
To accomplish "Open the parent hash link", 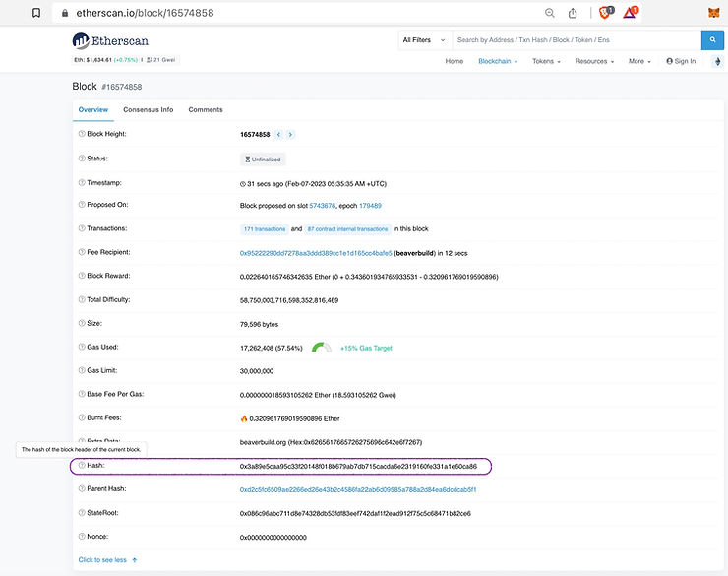I will click(x=358, y=489).
